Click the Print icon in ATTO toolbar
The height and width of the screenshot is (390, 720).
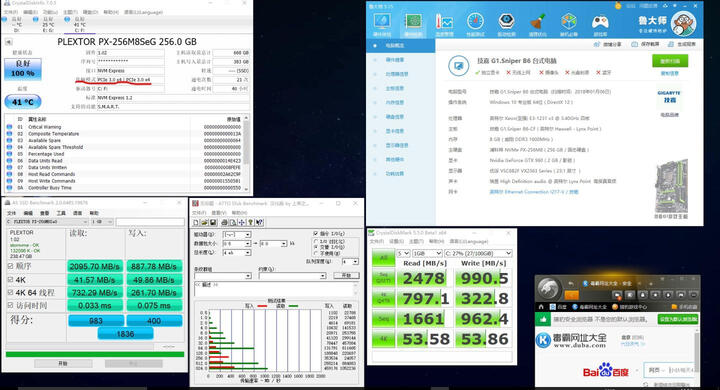click(225, 222)
